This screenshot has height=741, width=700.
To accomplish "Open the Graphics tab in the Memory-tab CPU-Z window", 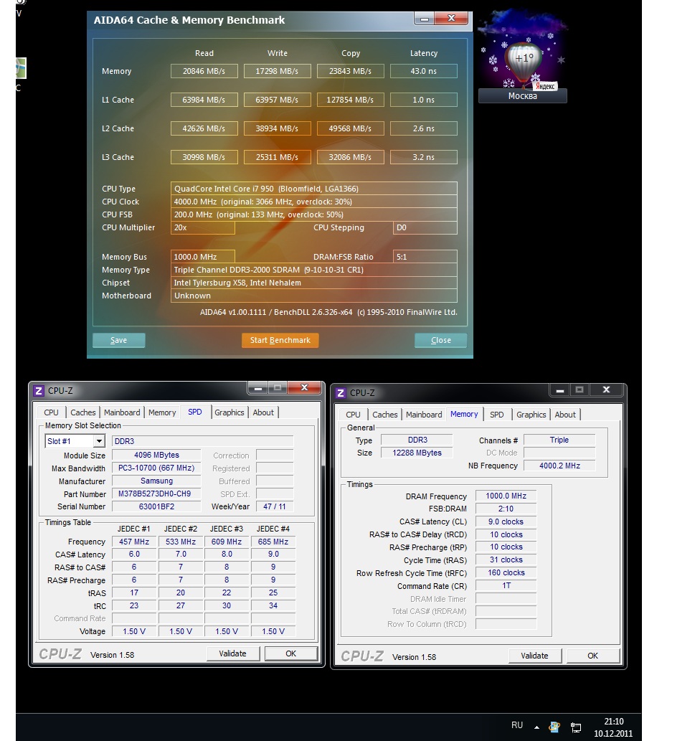I will (531, 415).
